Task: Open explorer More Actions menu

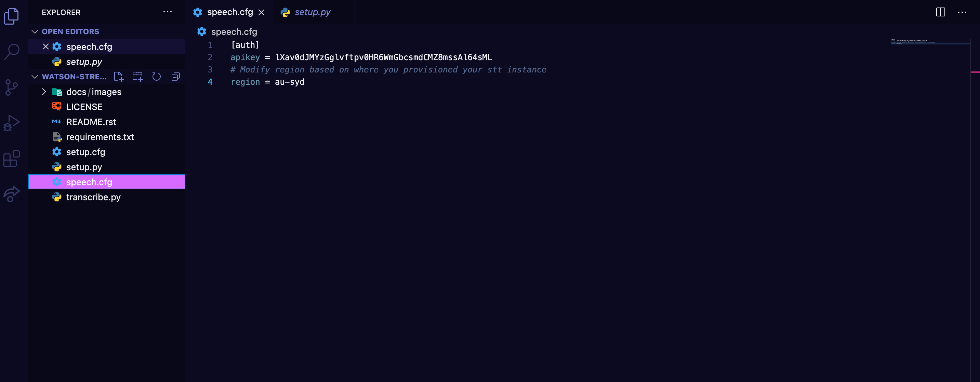Action: pos(168,12)
